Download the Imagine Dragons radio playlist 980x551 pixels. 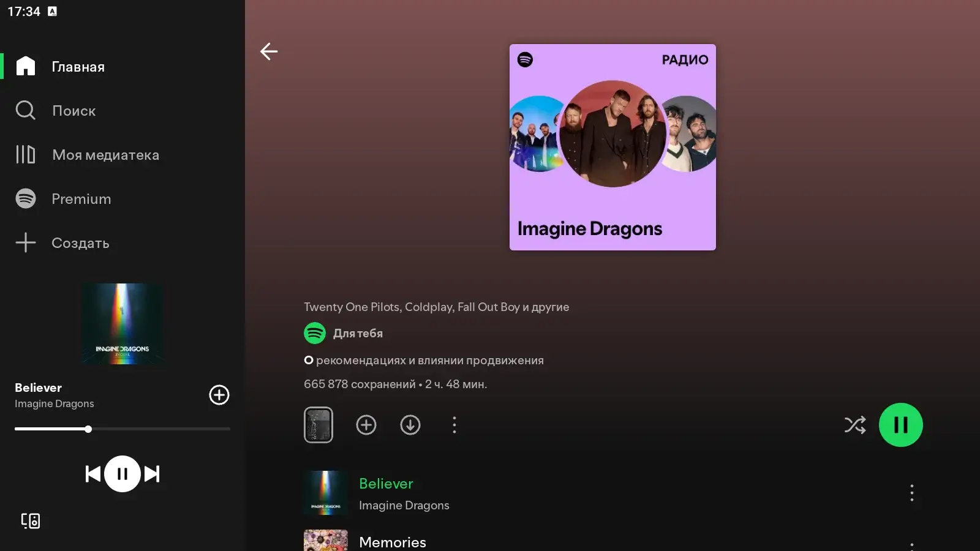pyautogui.click(x=410, y=425)
